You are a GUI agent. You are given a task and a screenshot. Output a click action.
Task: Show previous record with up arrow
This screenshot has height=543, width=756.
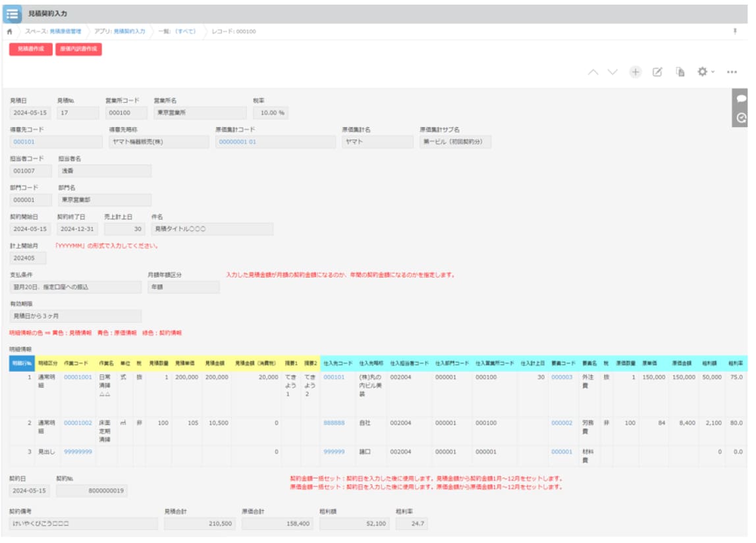593,72
